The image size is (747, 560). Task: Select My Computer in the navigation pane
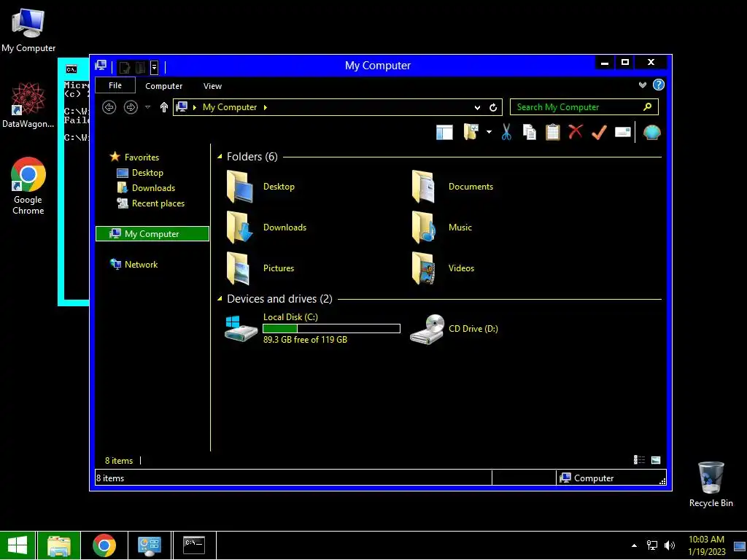[x=152, y=234]
